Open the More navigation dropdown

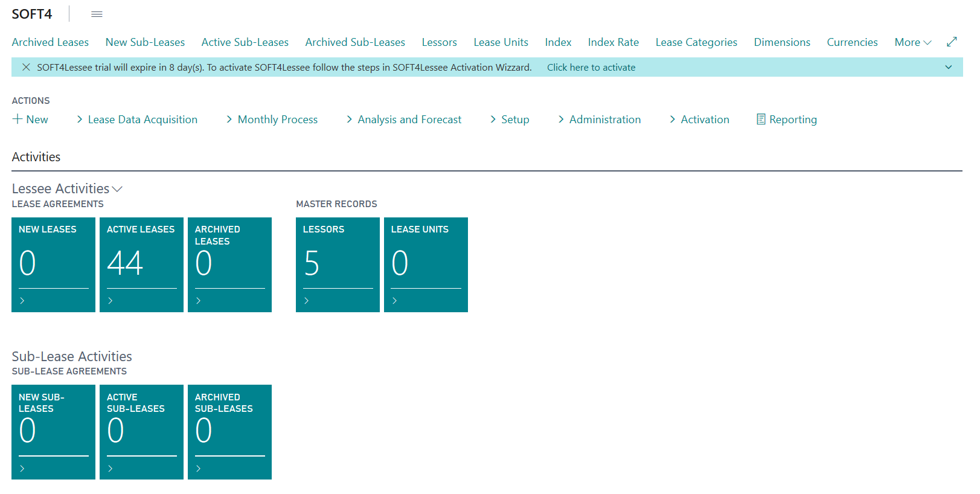[913, 42]
